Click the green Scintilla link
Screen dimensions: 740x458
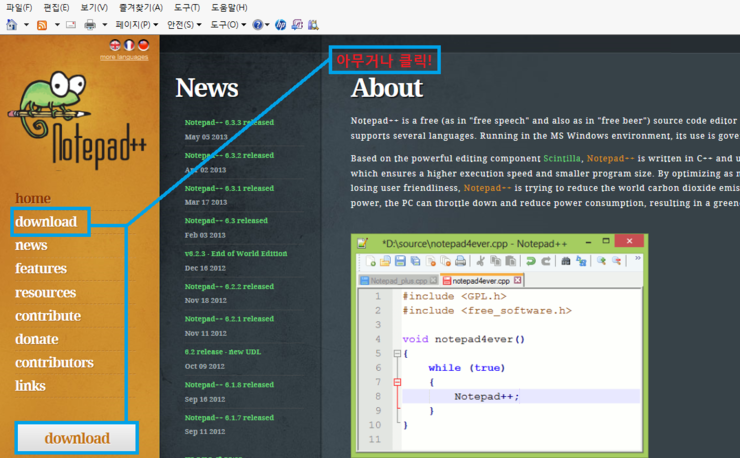click(563, 159)
